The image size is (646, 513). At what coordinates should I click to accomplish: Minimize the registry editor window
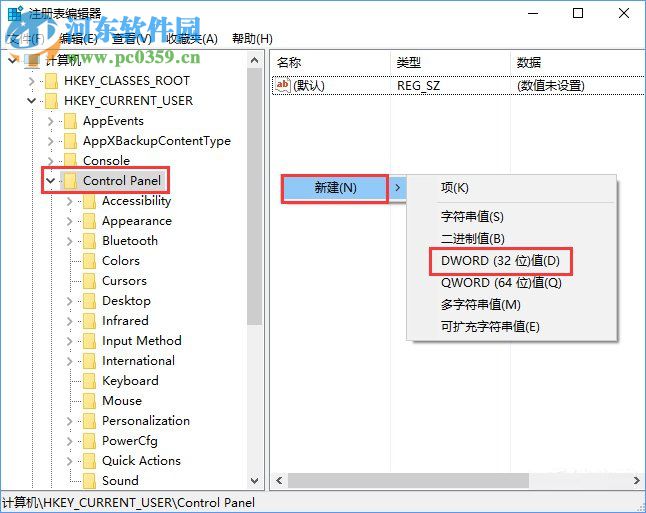tap(533, 13)
